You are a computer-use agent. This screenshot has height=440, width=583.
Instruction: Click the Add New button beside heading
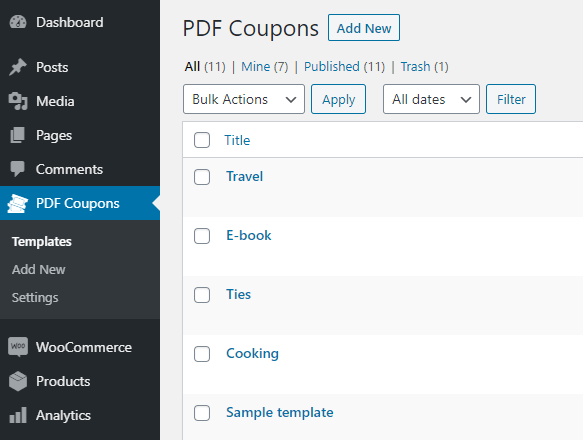pyautogui.click(x=364, y=28)
